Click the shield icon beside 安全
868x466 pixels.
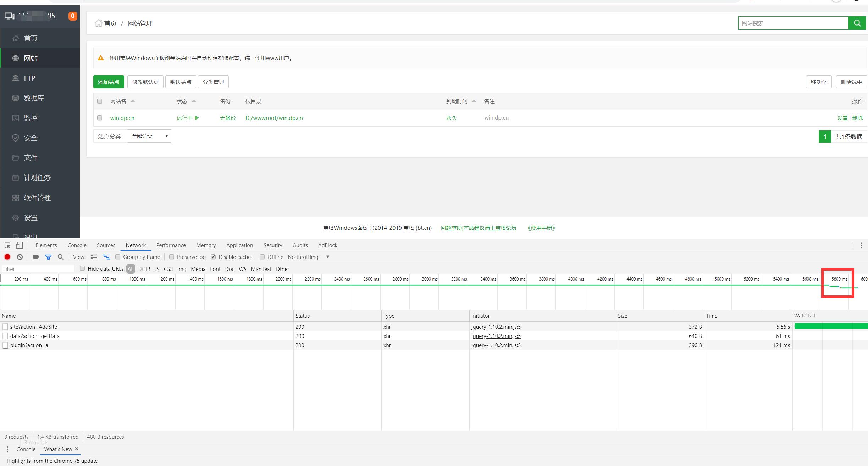pos(16,138)
